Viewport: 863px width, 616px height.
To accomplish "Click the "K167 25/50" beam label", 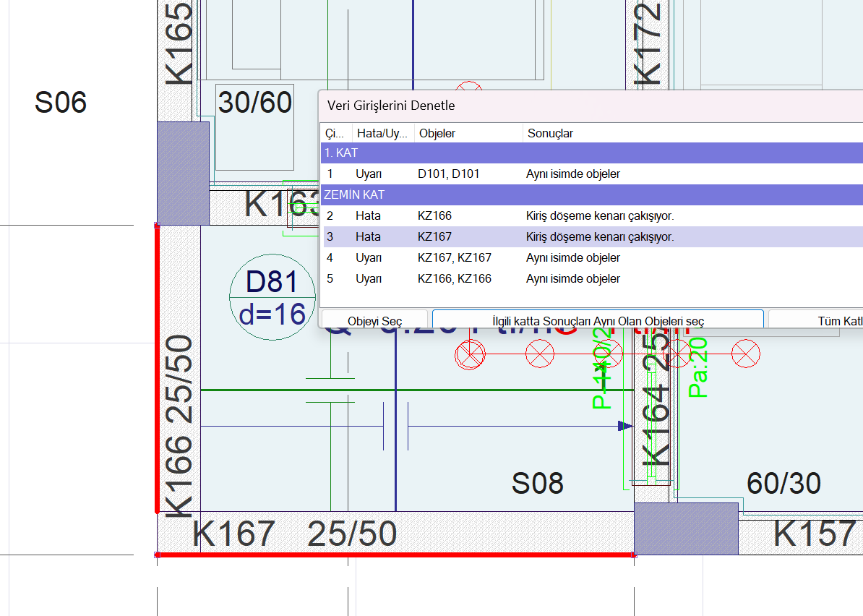I will click(x=294, y=534).
